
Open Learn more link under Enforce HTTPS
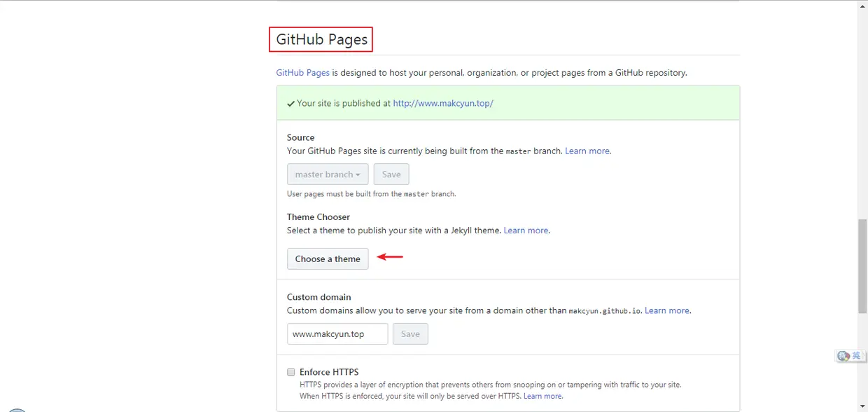542,396
